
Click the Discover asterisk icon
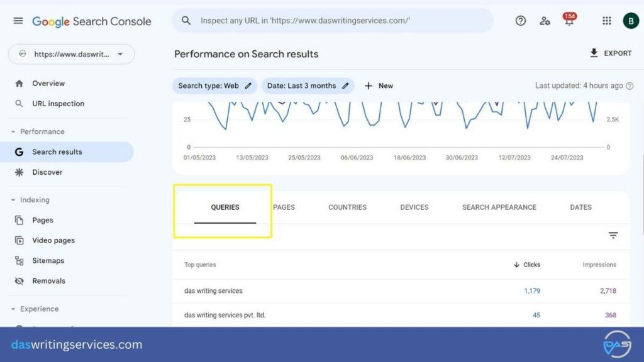pos(19,172)
